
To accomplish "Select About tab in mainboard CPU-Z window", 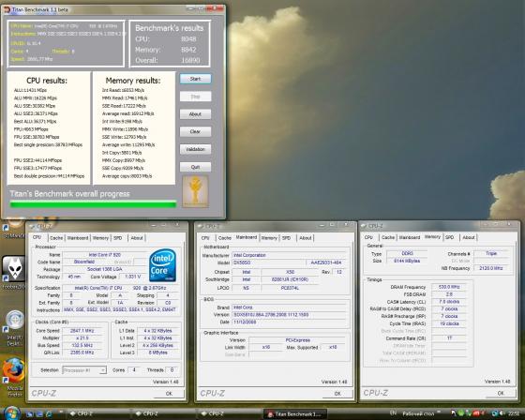I will [306, 238].
